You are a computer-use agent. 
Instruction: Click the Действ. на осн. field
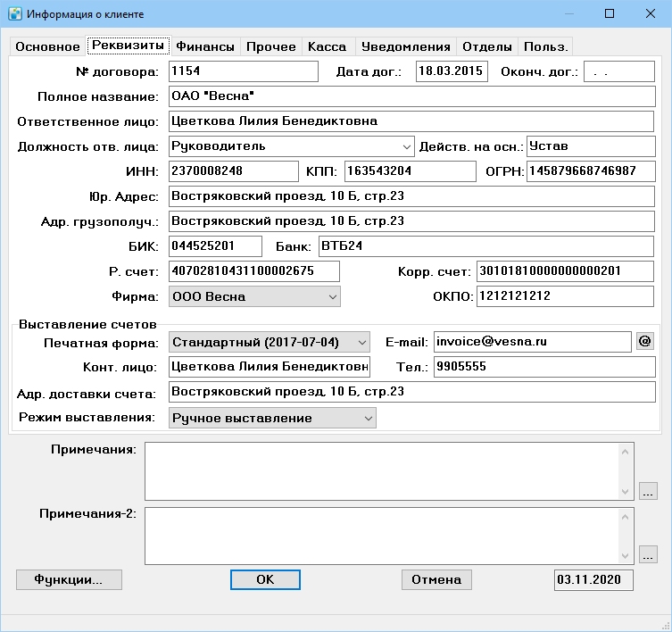coord(591,146)
